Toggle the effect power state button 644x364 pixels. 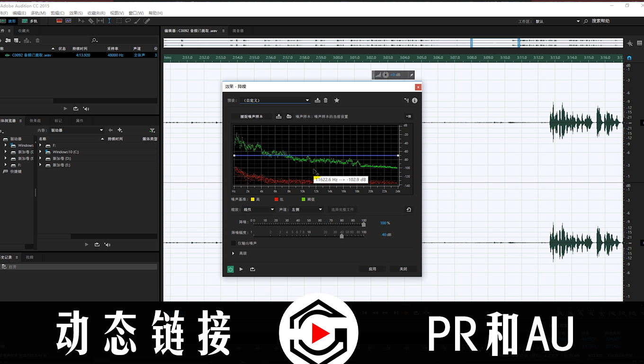pyautogui.click(x=230, y=269)
